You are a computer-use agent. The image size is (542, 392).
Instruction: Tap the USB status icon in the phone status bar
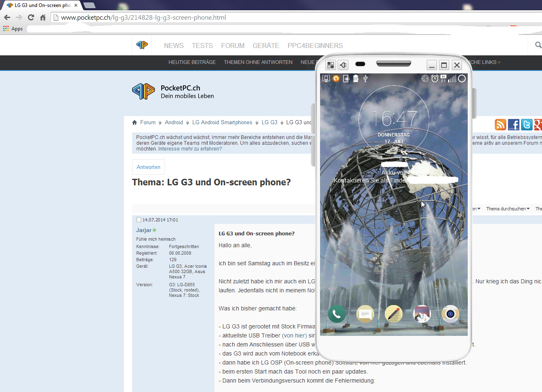point(365,78)
